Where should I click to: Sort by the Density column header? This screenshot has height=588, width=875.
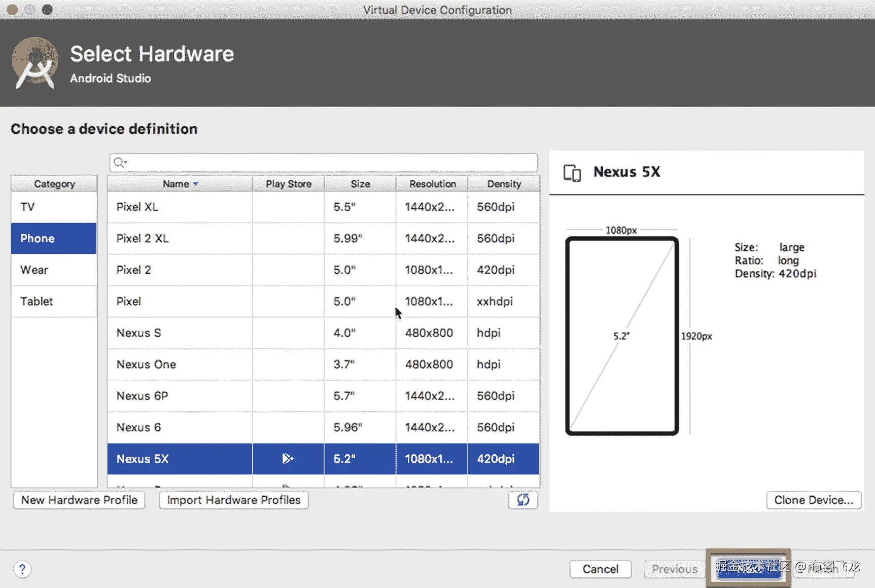click(504, 184)
